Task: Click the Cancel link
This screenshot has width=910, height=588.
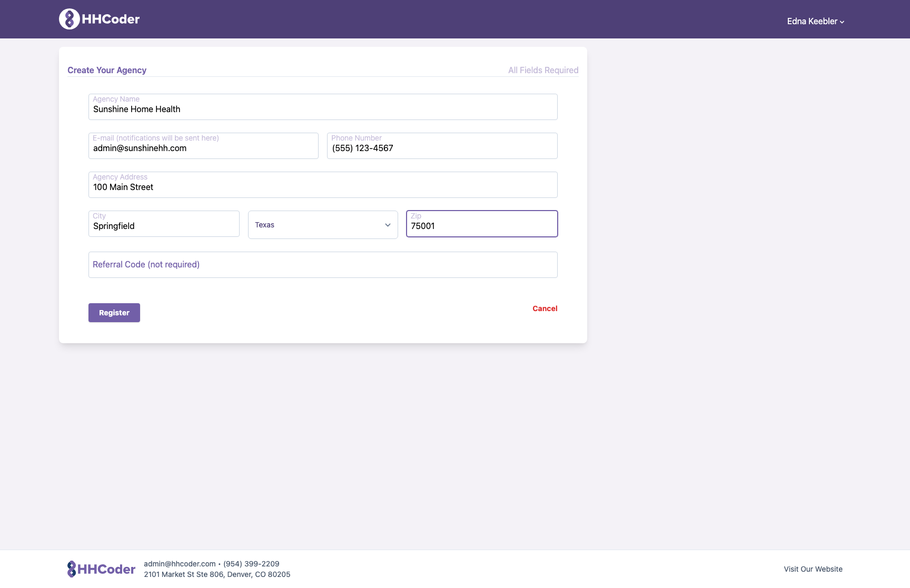Action: pyautogui.click(x=545, y=308)
